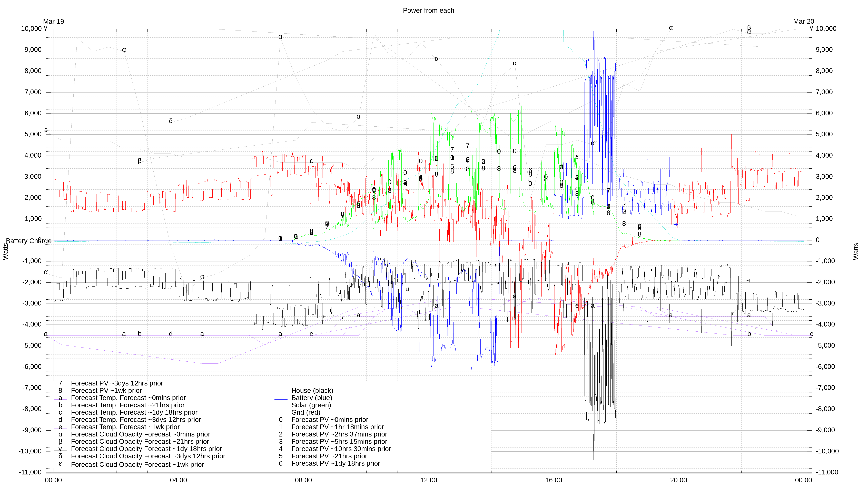868x488 pixels.
Task: Click legend 'Forecast Temp. Forecast ~21hrs prior'
Action: [x=128, y=405]
